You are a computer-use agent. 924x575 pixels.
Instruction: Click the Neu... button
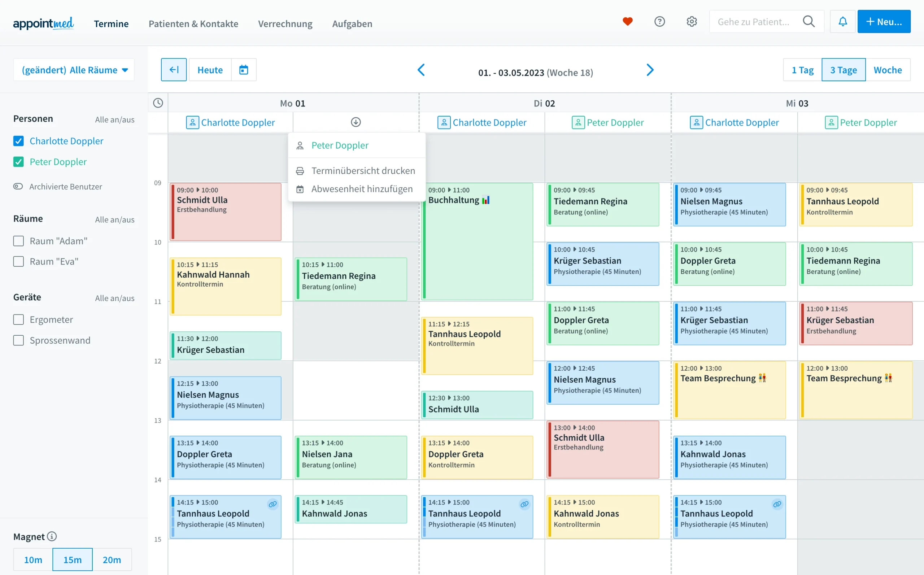tap(883, 22)
